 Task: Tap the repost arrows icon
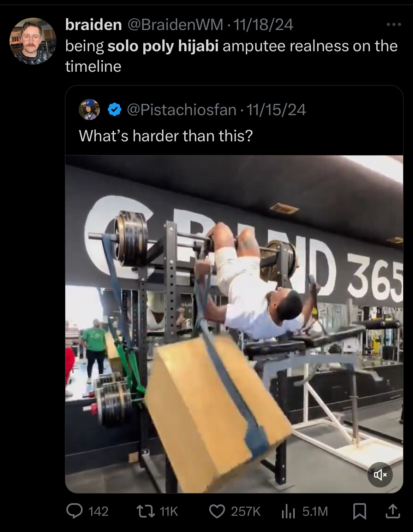point(145,511)
